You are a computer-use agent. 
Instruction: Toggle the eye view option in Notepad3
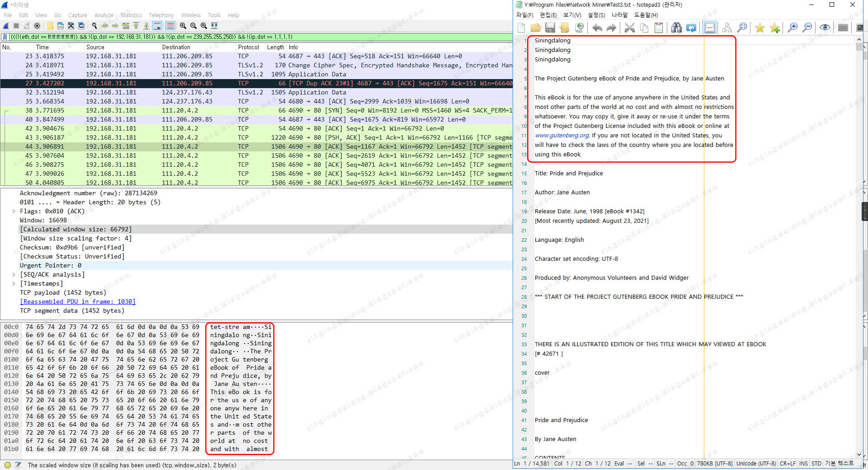pos(825,28)
